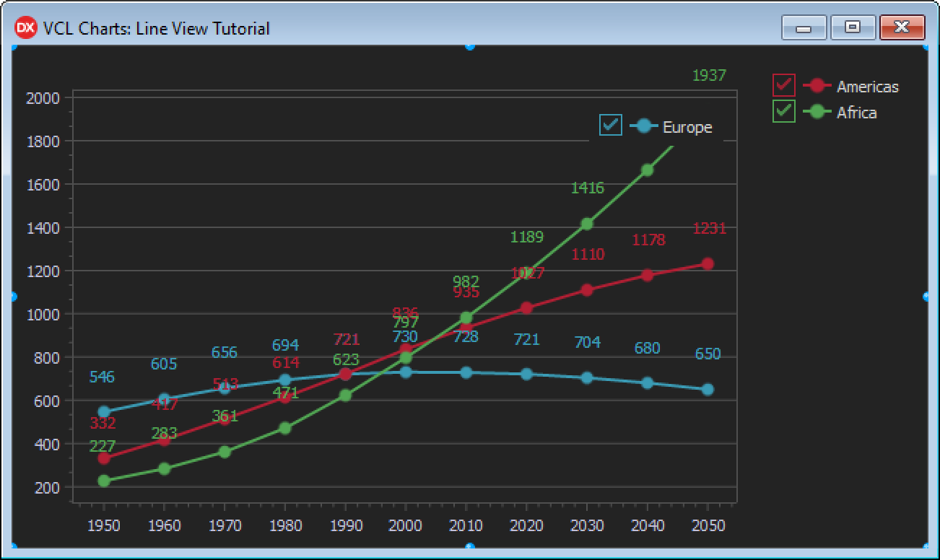Select the Africa legend label

[x=856, y=113]
